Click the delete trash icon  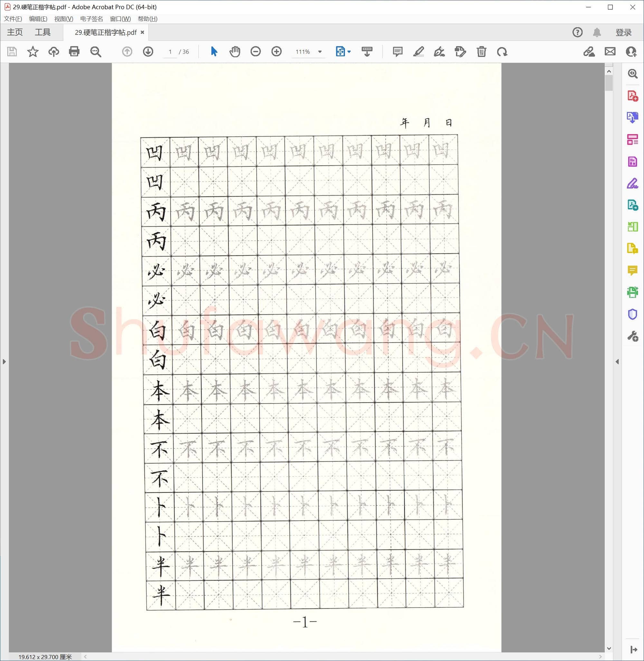(x=481, y=52)
